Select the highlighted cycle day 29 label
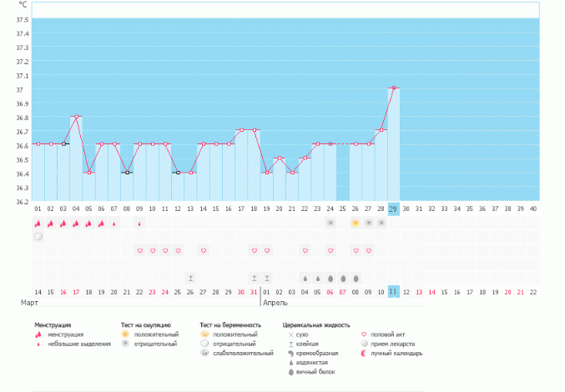The width and height of the screenshot is (565, 392). 394,209
